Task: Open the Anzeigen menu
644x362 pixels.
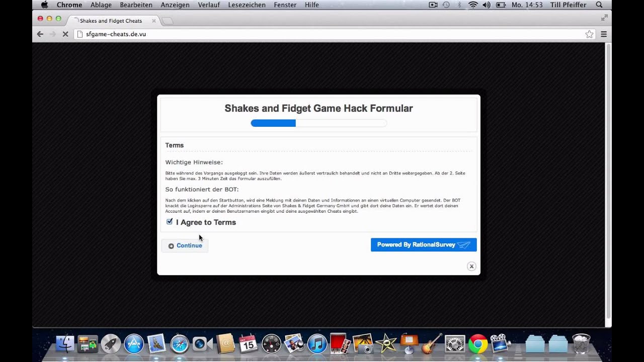Action: coord(175,5)
